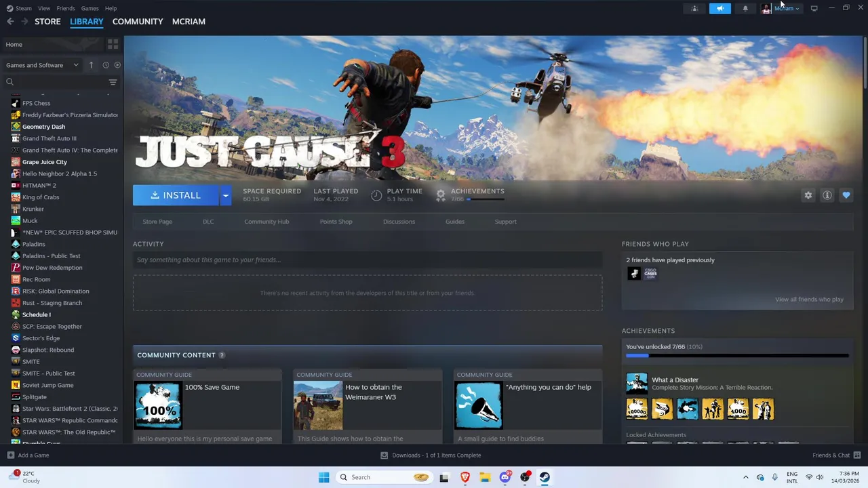This screenshot has height=488, width=868.
Task: Open the 100% Save Game guide thumbnail
Action: 158,405
